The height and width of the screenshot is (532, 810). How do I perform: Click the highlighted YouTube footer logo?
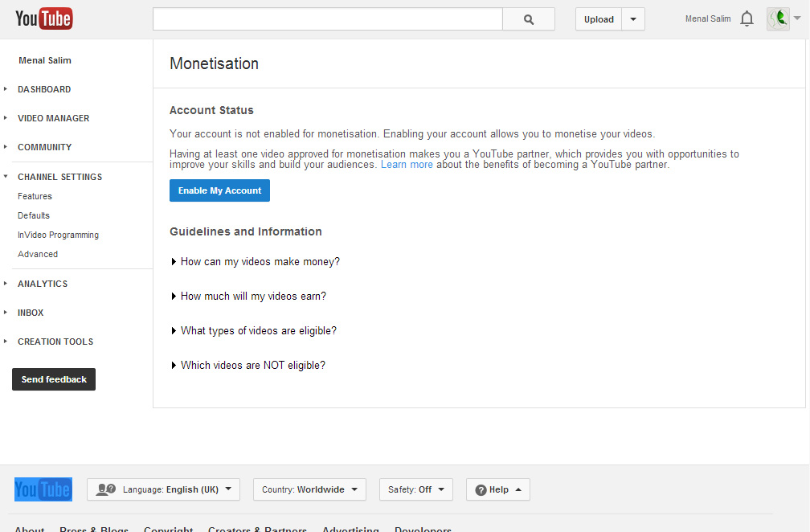[x=43, y=489]
